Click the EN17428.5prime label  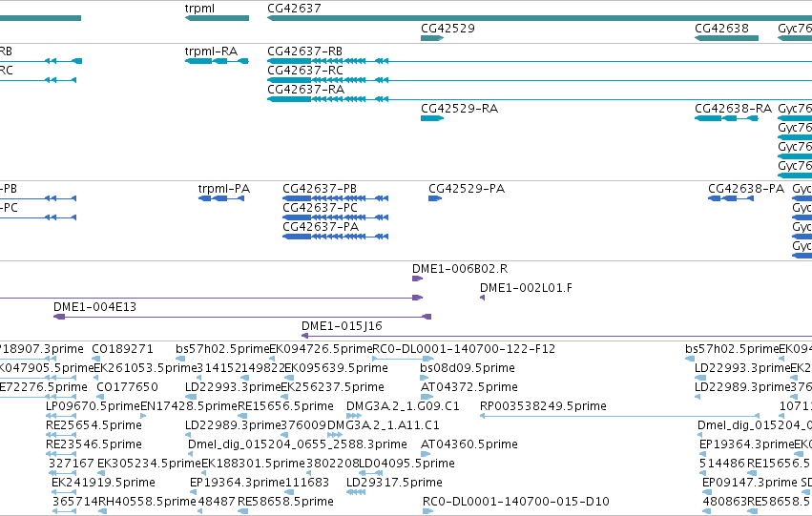[x=189, y=407]
